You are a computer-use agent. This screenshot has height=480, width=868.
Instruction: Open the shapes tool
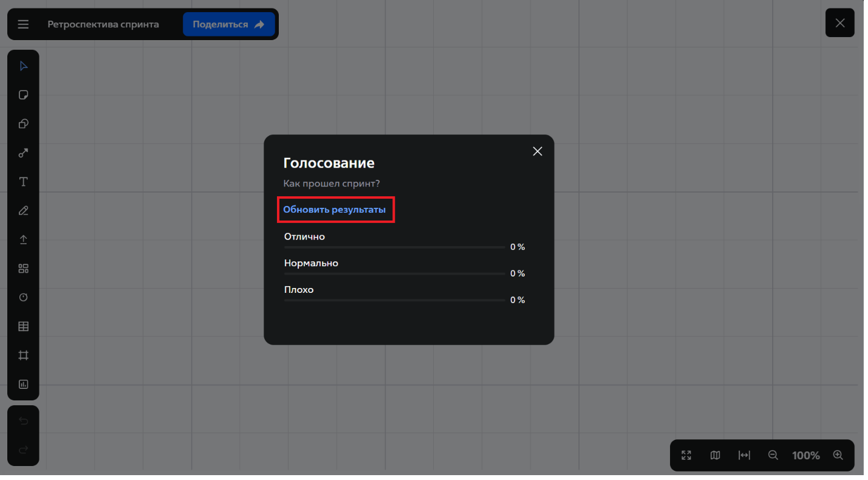(x=23, y=124)
